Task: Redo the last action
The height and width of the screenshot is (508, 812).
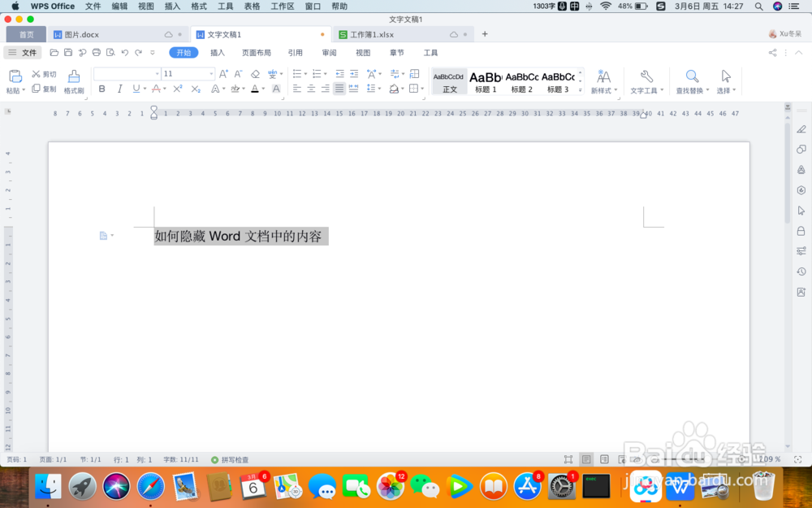Action: 138,52
